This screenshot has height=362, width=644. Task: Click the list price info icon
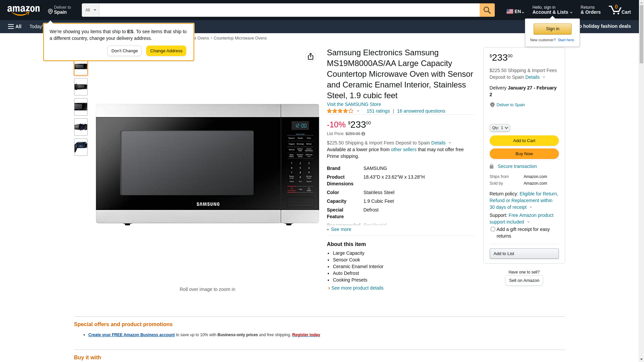click(x=363, y=134)
